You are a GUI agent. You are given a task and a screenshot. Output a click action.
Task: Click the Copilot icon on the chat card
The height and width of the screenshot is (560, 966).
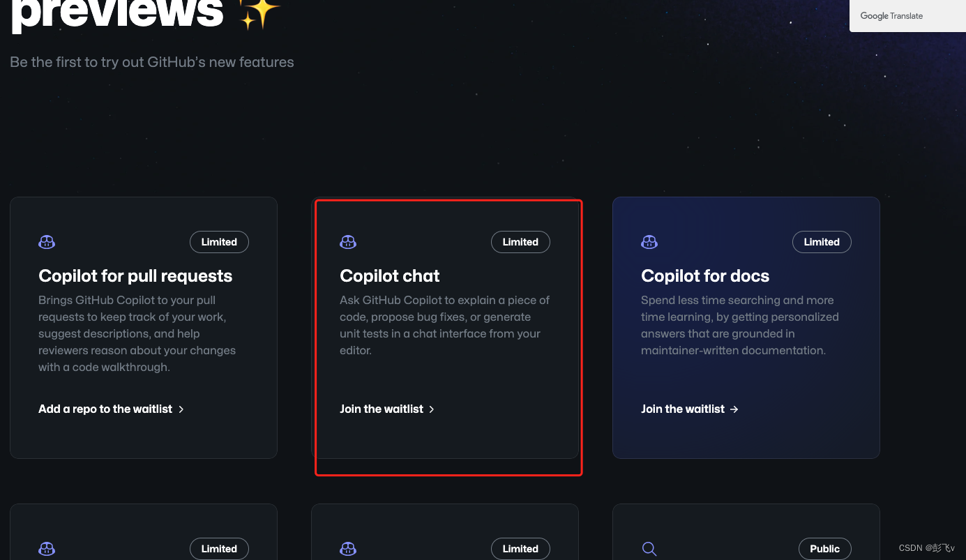(348, 242)
